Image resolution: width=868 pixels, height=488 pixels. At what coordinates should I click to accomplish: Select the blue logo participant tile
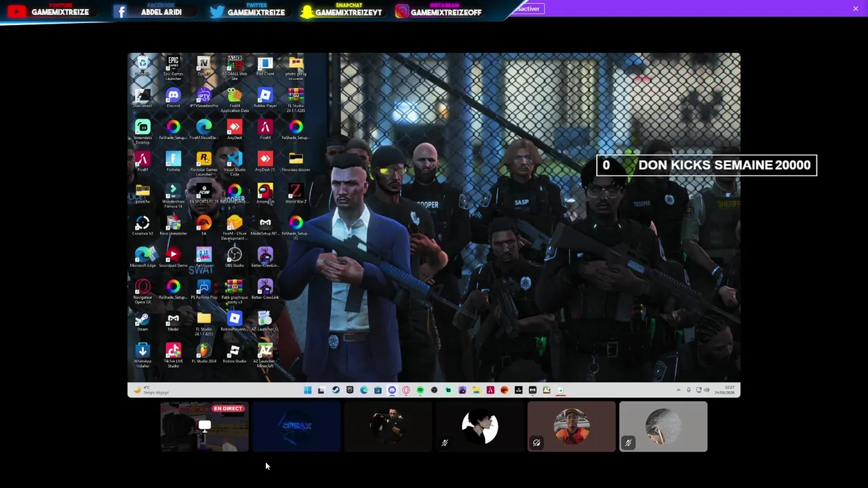pos(296,426)
